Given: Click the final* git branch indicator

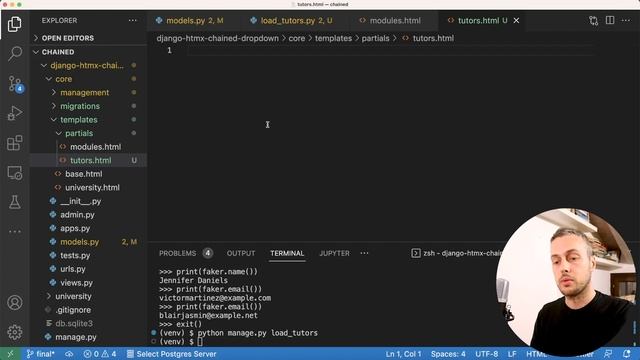Looking at the screenshot, I should [40, 354].
